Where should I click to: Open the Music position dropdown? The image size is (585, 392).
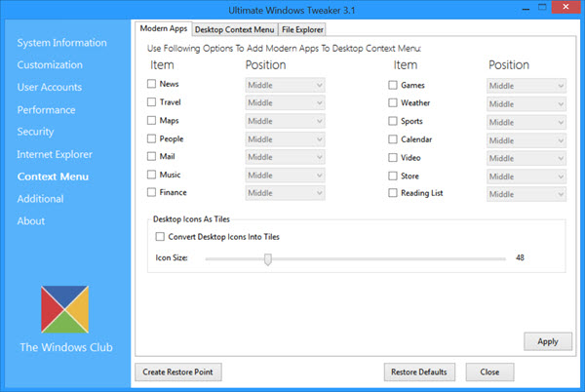click(x=285, y=176)
